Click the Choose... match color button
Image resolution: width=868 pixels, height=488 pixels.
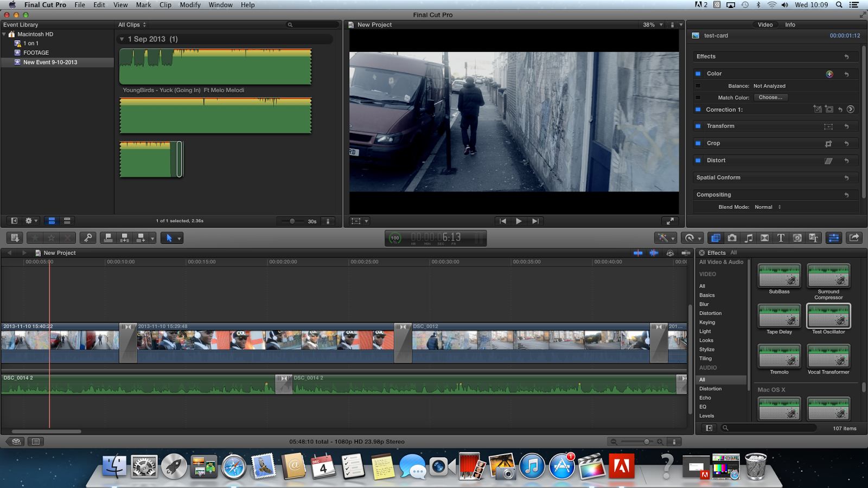tap(770, 98)
